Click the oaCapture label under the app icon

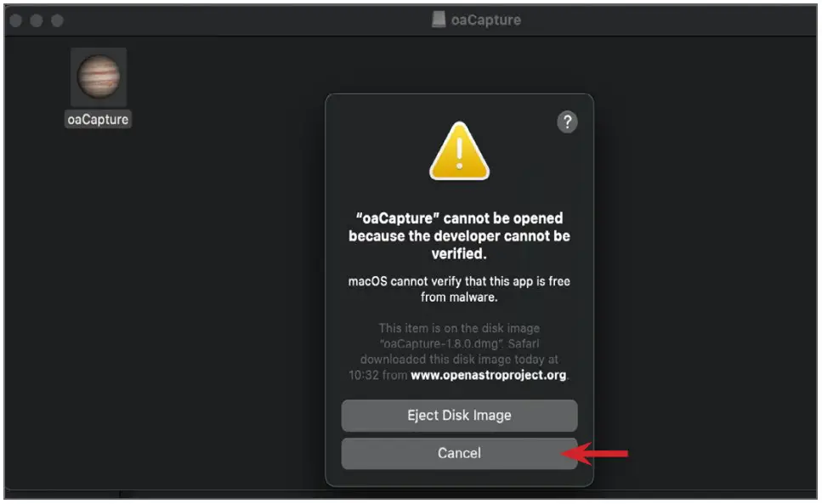(x=98, y=120)
